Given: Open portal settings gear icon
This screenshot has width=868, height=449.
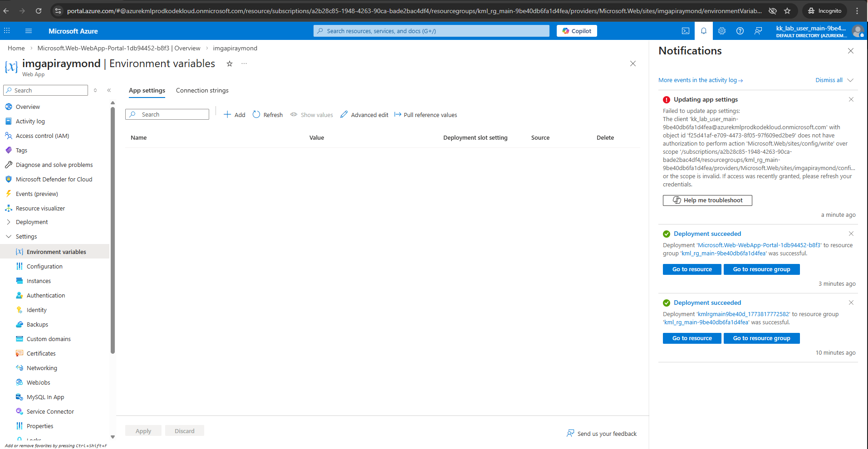Looking at the screenshot, I should [x=722, y=31].
